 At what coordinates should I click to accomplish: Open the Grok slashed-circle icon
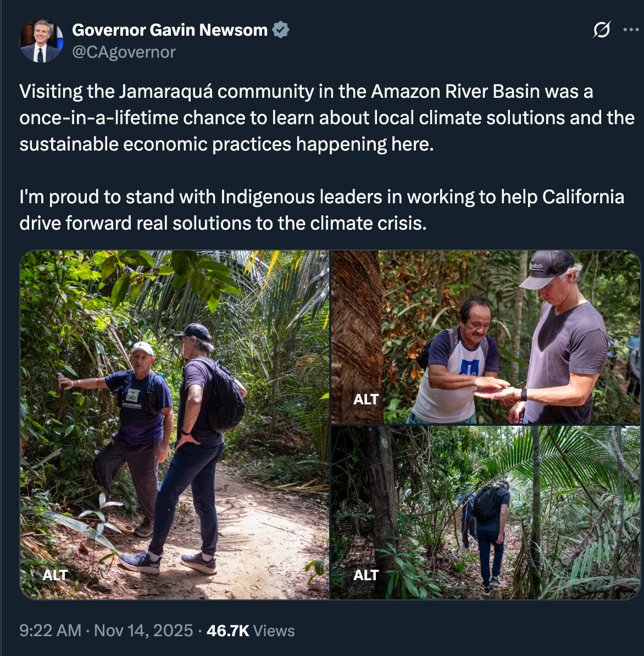point(602,30)
